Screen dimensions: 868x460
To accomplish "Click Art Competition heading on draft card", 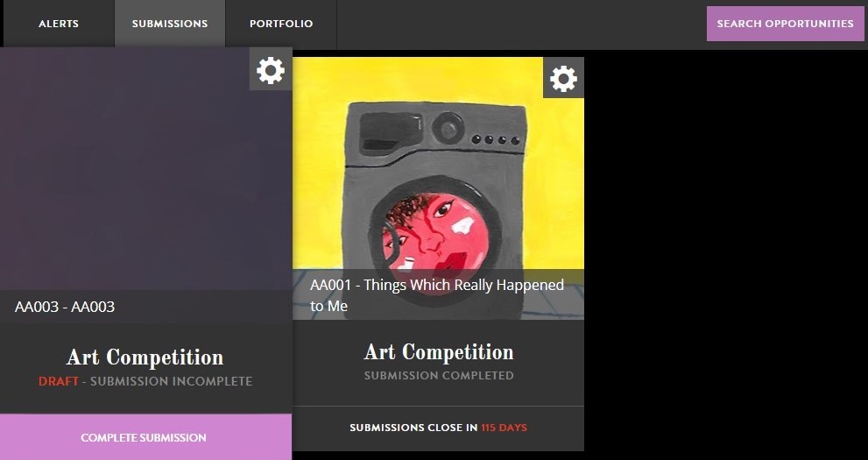I will tap(145, 357).
